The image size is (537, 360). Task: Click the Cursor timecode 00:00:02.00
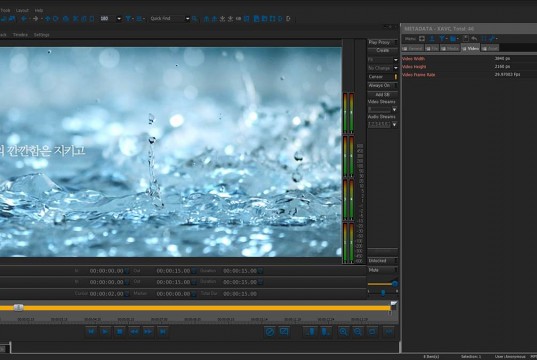click(107, 294)
